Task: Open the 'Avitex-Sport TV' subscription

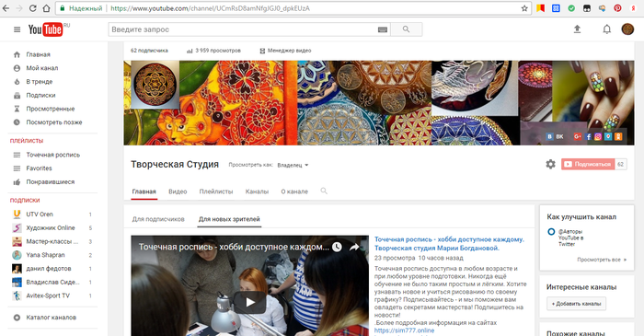Action: 48,295
